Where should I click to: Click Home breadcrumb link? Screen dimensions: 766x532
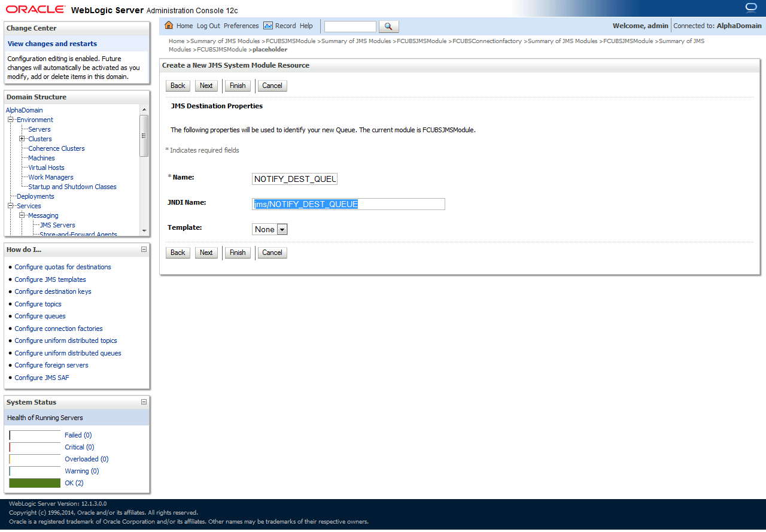(177, 41)
